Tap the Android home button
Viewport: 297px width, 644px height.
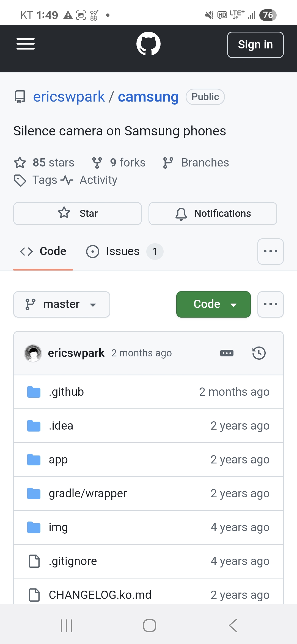coord(150,626)
